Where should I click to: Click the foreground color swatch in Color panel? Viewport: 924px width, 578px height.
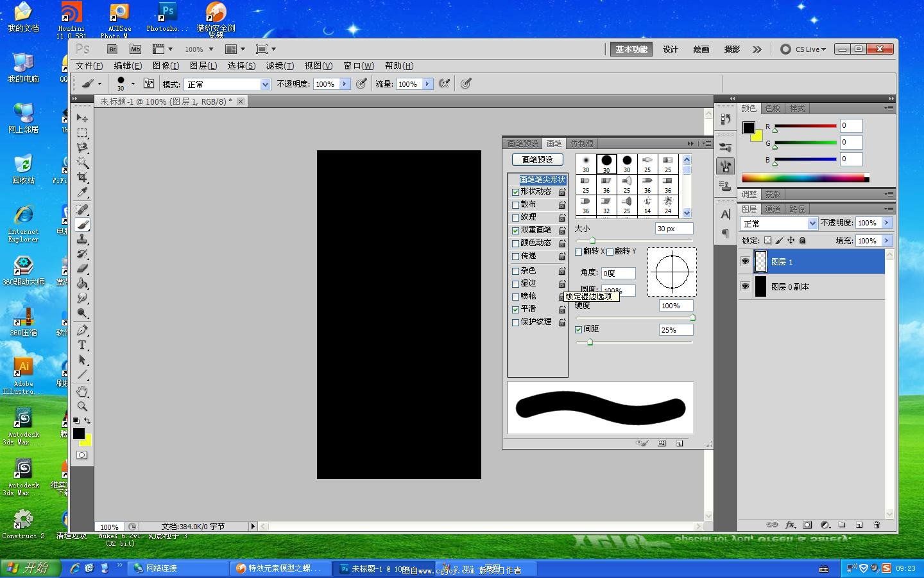click(748, 127)
